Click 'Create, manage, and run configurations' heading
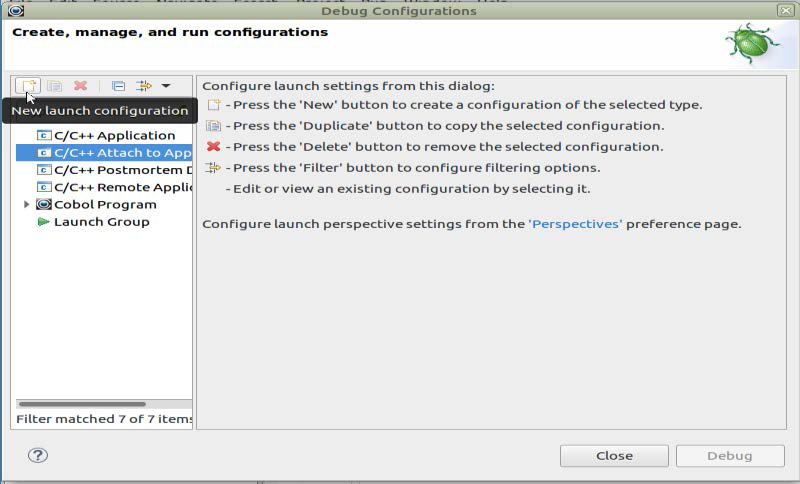This screenshot has width=800, height=484. pyautogui.click(x=170, y=32)
